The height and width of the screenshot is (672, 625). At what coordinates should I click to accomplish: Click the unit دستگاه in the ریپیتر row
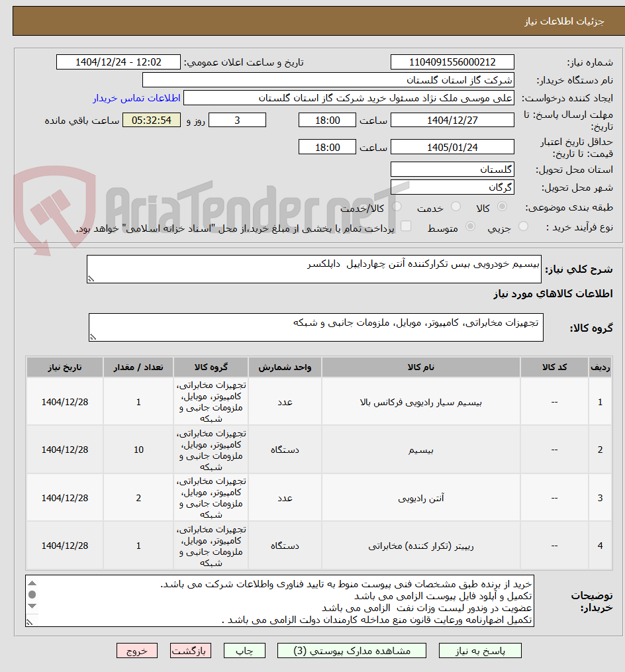(285, 546)
